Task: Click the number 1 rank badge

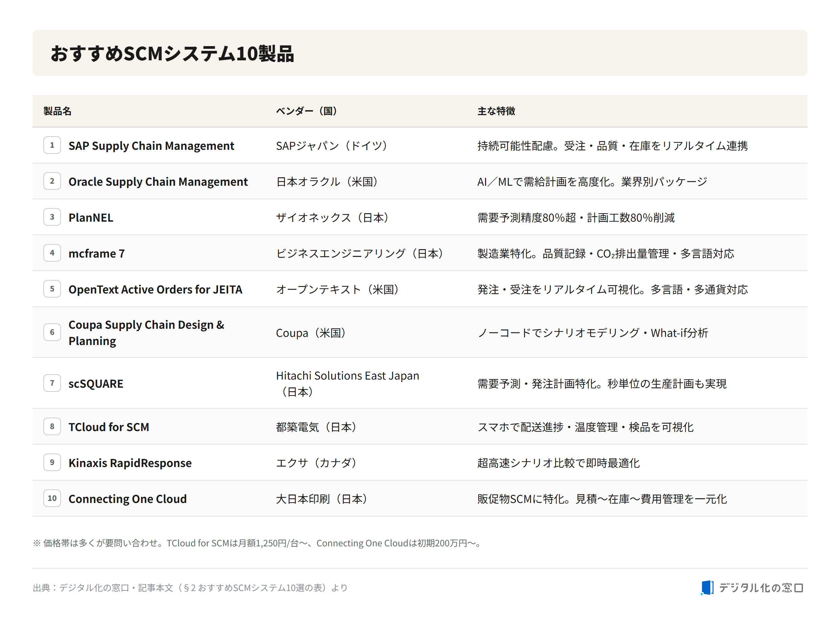Action: tap(52, 145)
